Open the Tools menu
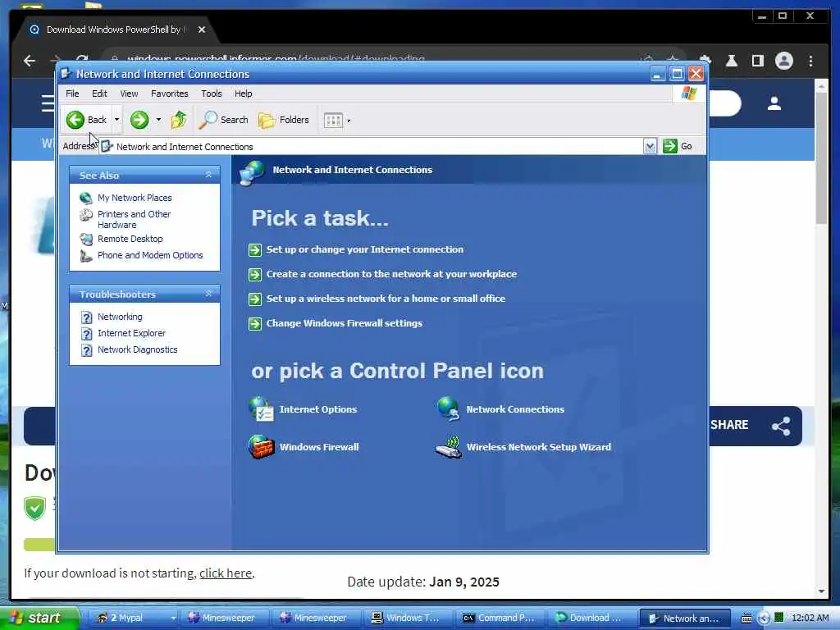Image resolution: width=840 pixels, height=630 pixels. coord(211,94)
